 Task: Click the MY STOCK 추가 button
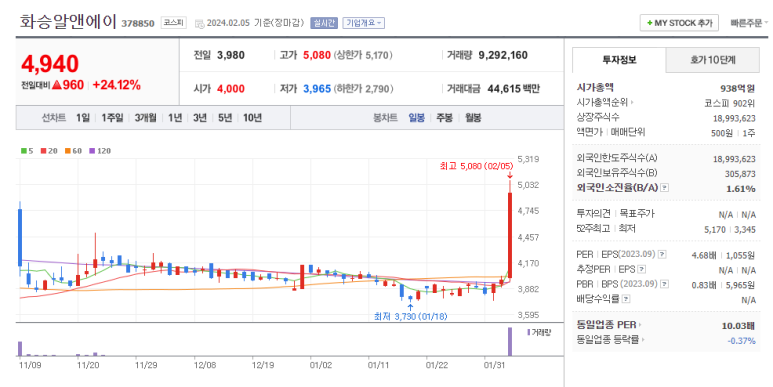679,23
